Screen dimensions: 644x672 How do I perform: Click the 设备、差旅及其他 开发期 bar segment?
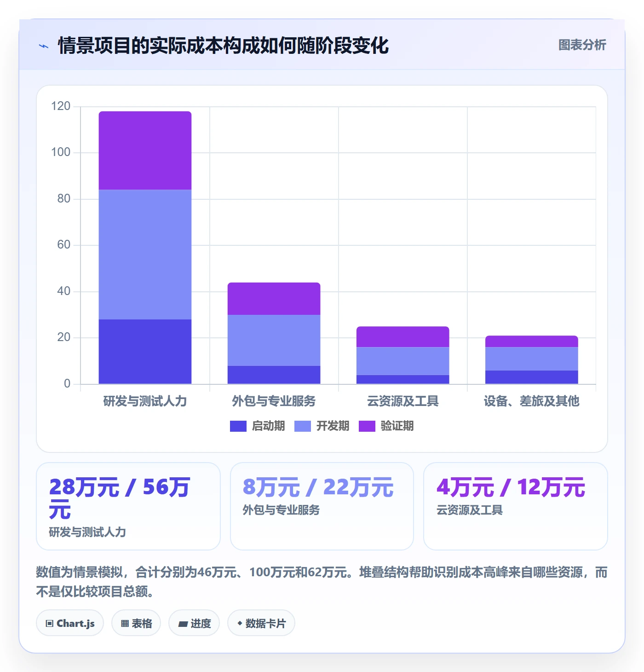(531, 359)
